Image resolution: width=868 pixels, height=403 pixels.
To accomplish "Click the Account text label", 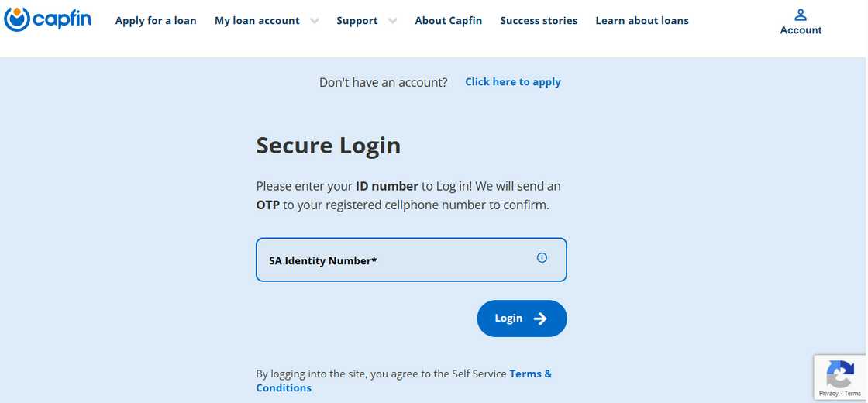I will pyautogui.click(x=801, y=30).
